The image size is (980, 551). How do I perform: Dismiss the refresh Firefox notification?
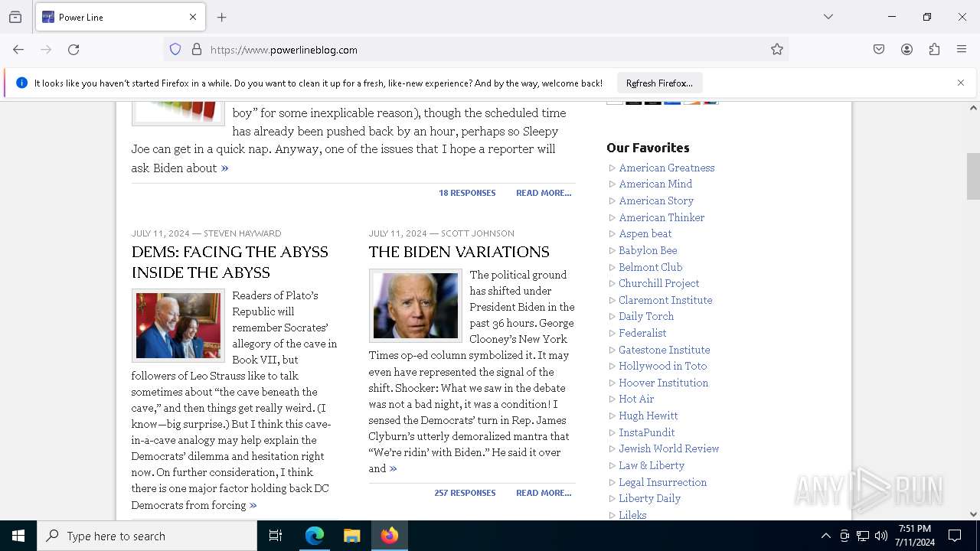961,83
